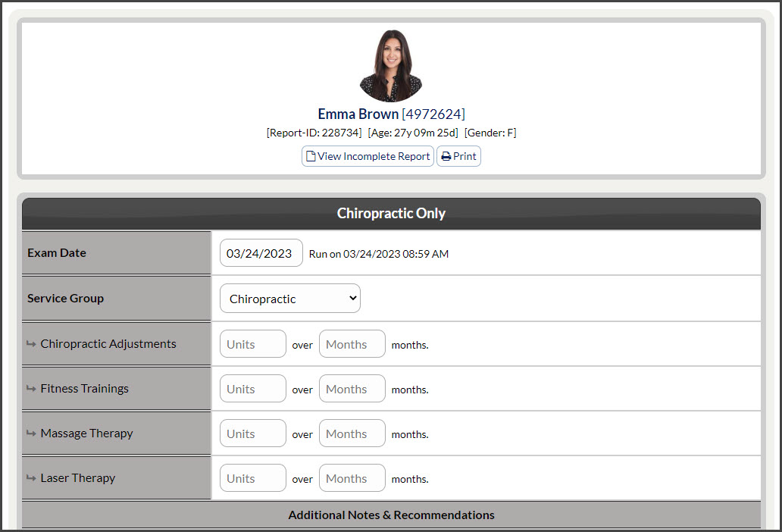This screenshot has height=532, width=782.
Task: Click the Print button
Action: click(x=459, y=156)
